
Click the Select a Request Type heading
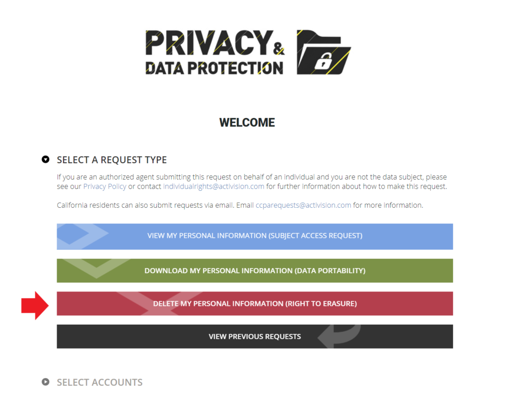point(112,160)
